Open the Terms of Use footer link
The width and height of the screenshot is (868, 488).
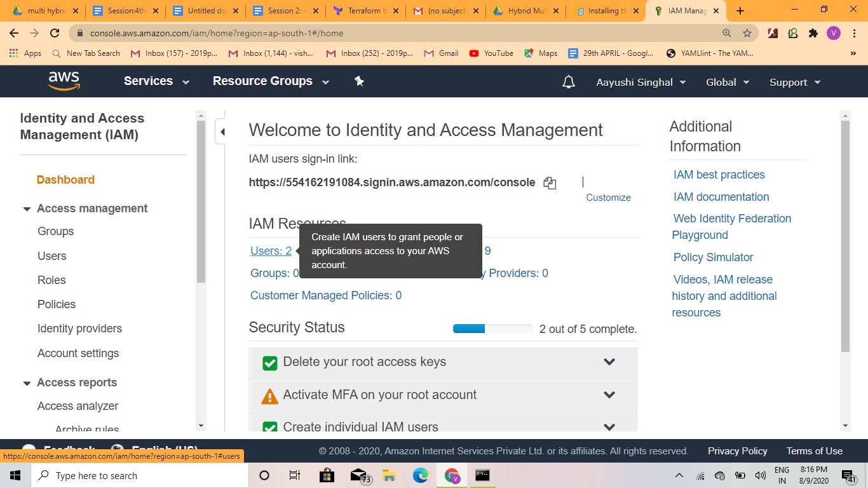(815, 451)
